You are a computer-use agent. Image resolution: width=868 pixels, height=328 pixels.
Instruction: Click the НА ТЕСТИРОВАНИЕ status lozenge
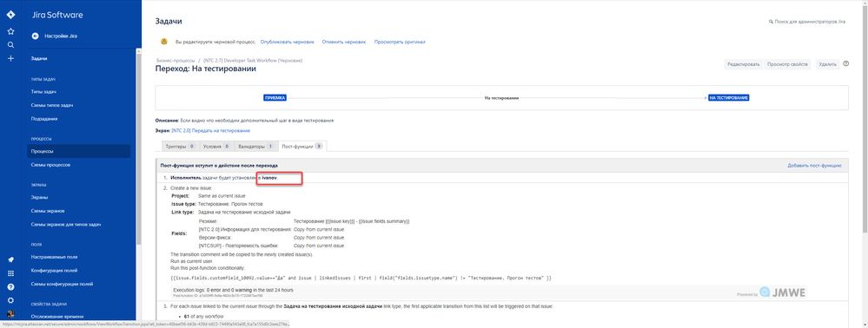click(729, 98)
